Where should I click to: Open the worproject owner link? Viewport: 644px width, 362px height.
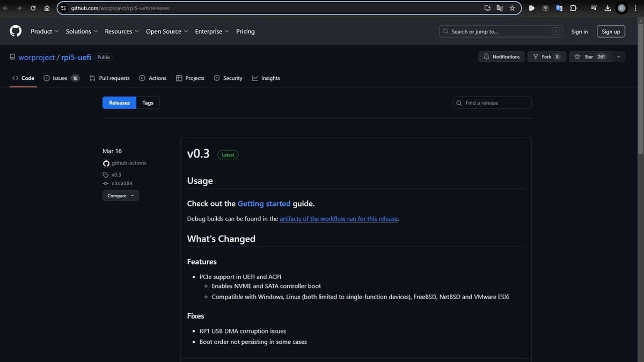tap(36, 57)
